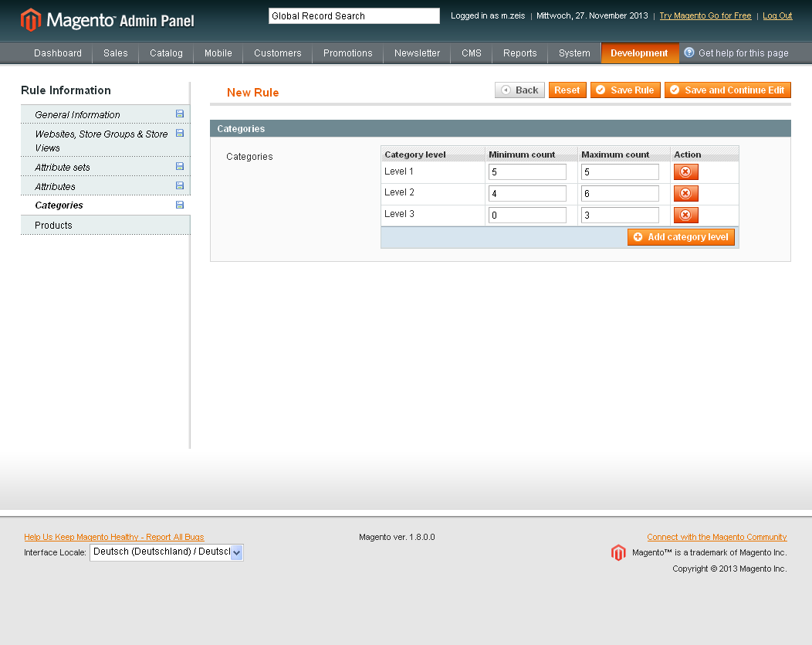Focus the Global Record Search field
This screenshot has width=812, height=645.
click(354, 16)
